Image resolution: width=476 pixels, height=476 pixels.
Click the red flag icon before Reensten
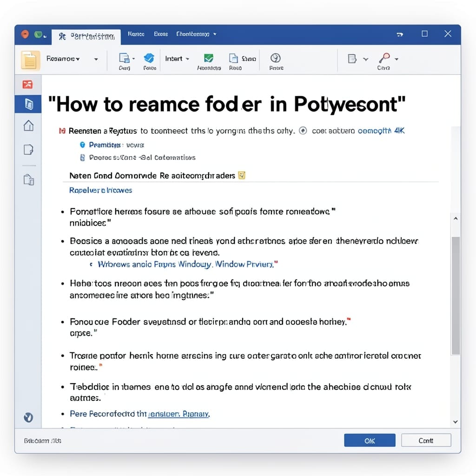click(x=62, y=131)
